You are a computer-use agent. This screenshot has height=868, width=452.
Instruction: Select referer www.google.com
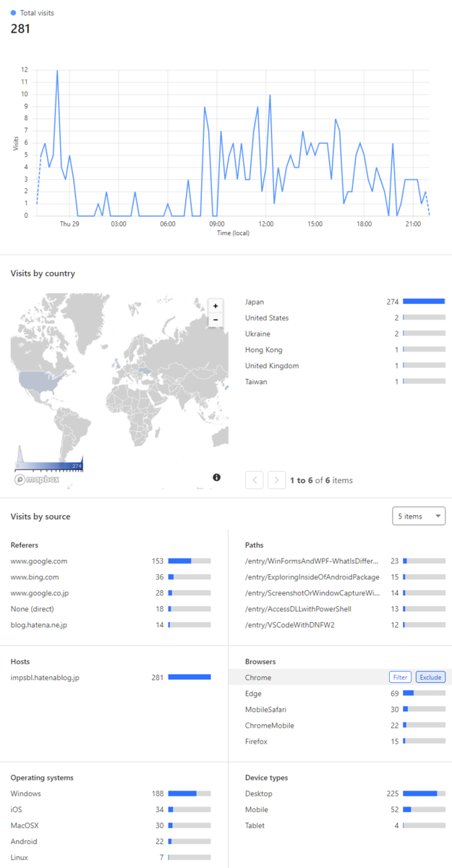[111, 561]
